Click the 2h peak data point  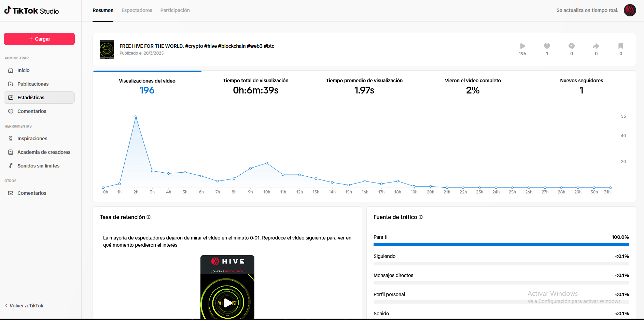[136, 117]
